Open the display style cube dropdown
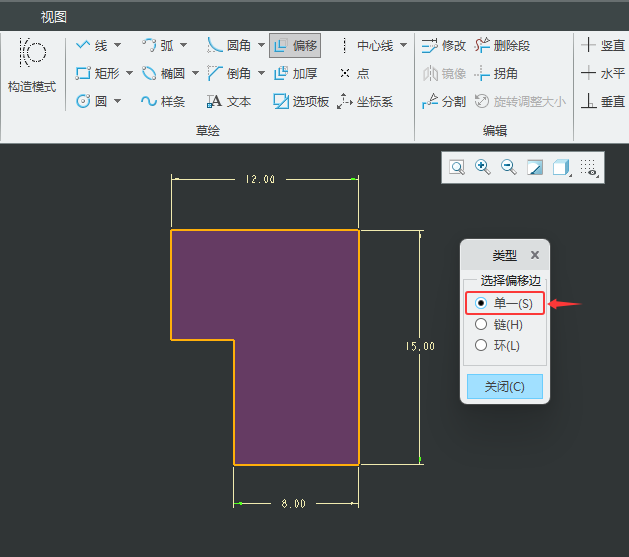 coord(562,167)
